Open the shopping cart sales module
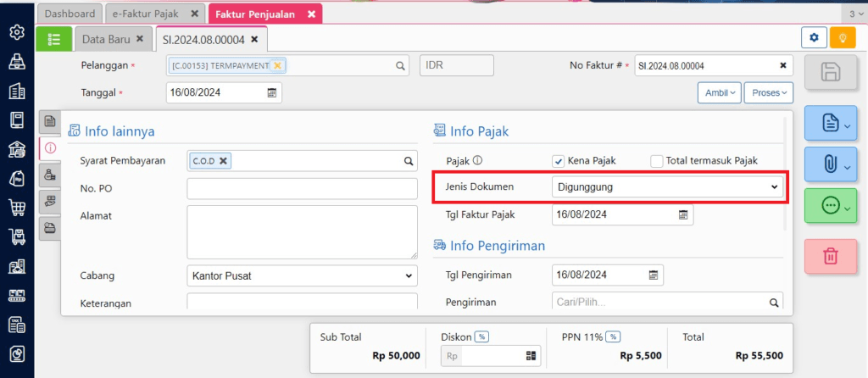 click(x=17, y=208)
